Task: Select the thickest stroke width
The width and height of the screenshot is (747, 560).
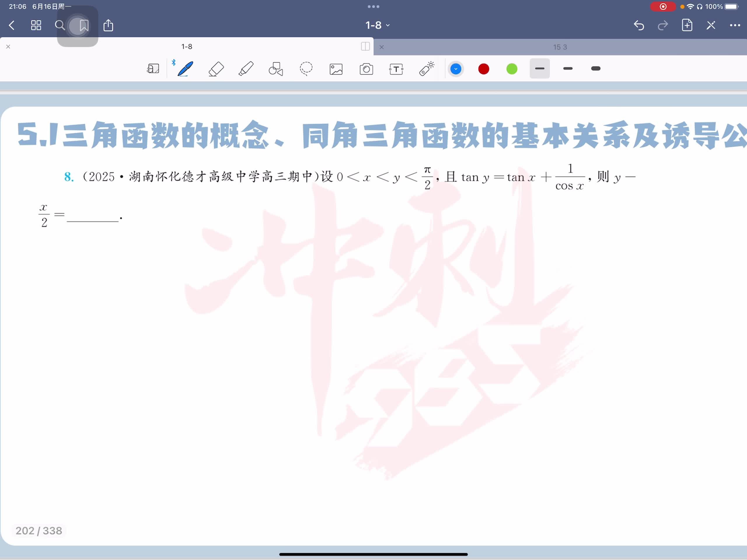Action: [x=595, y=69]
